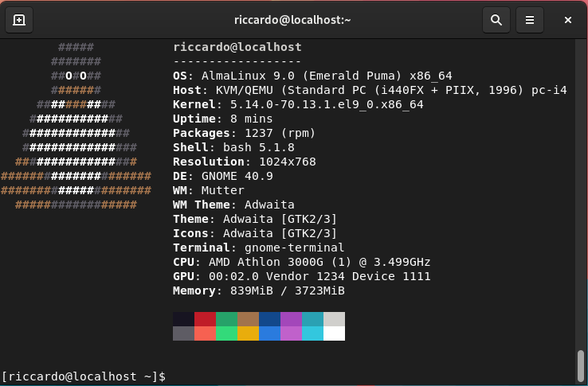The height and width of the screenshot is (386, 588).
Task: Click the Uptime: 8 mins line
Action: [x=223, y=119]
